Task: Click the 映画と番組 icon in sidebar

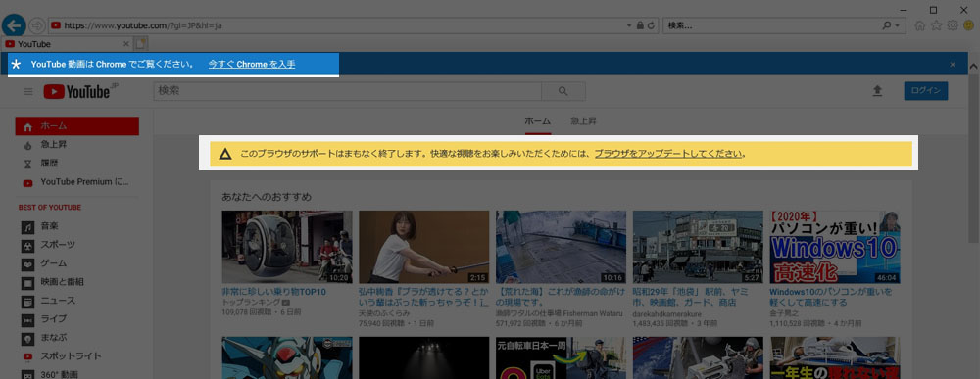Action: pyautogui.click(x=27, y=282)
